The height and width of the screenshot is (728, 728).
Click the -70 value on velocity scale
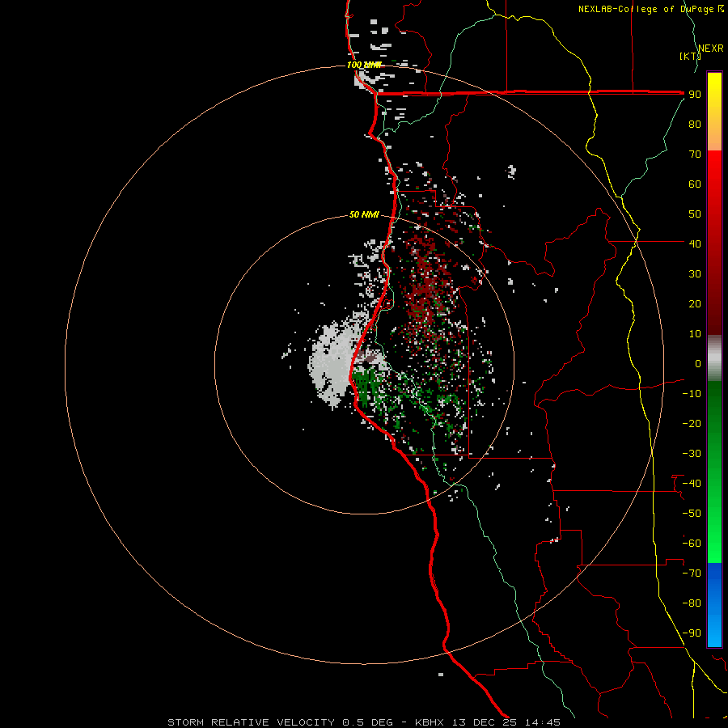tap(692, 573)
